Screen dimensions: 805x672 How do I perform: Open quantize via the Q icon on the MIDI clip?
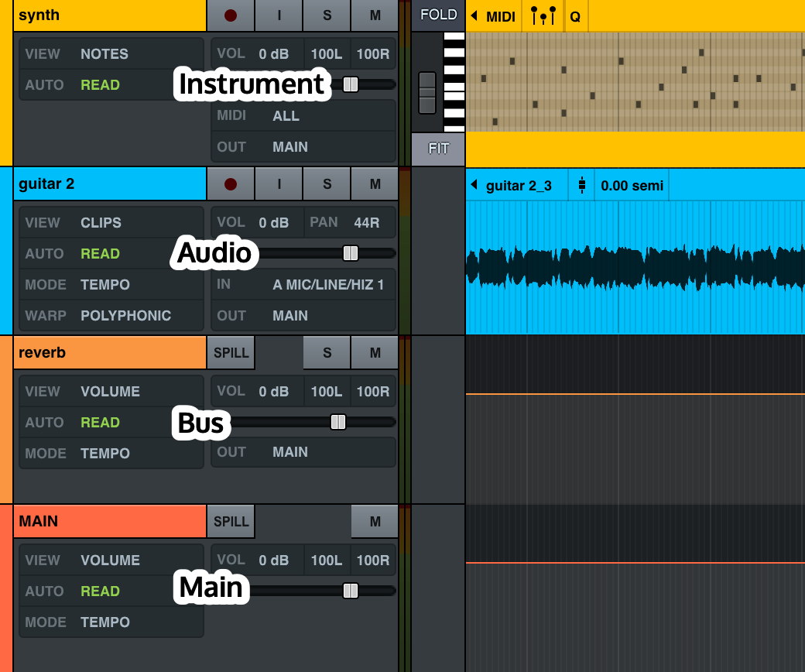(575, 15)
